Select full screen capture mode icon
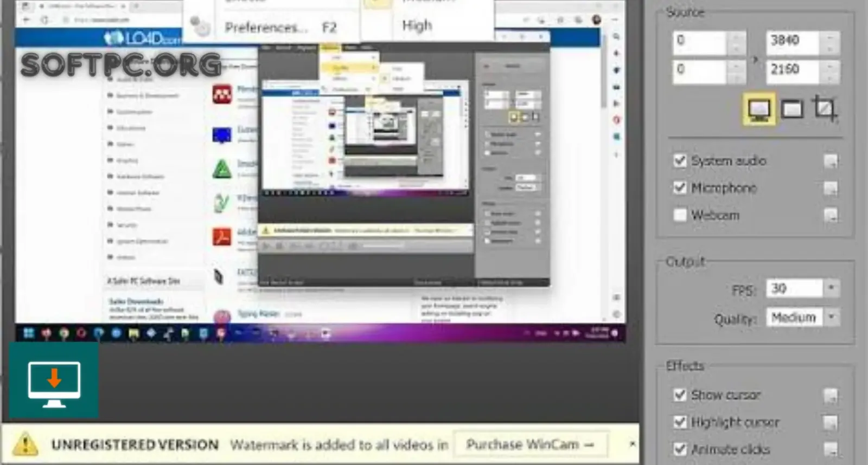This screenshot has width=868, height=465. pos(758,109)
